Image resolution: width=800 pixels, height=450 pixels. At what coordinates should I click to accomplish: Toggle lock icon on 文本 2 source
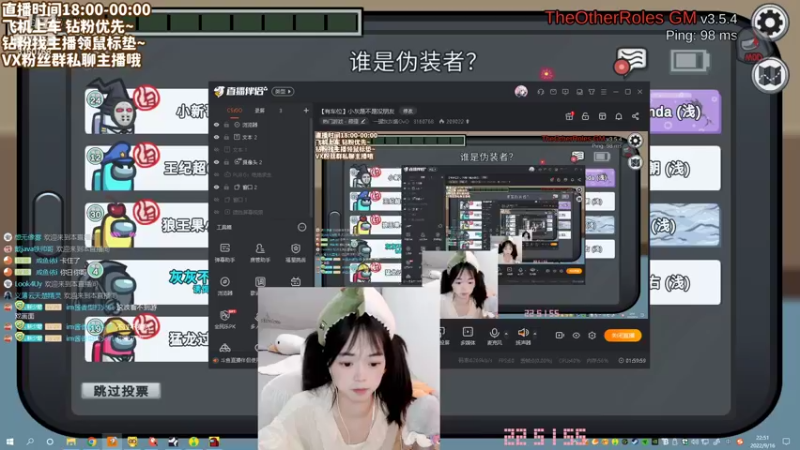(226, 137)
